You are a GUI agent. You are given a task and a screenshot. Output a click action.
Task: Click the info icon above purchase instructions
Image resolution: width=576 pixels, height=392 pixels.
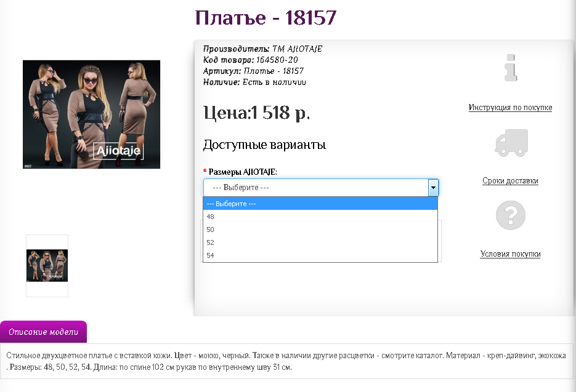[511, 68]
